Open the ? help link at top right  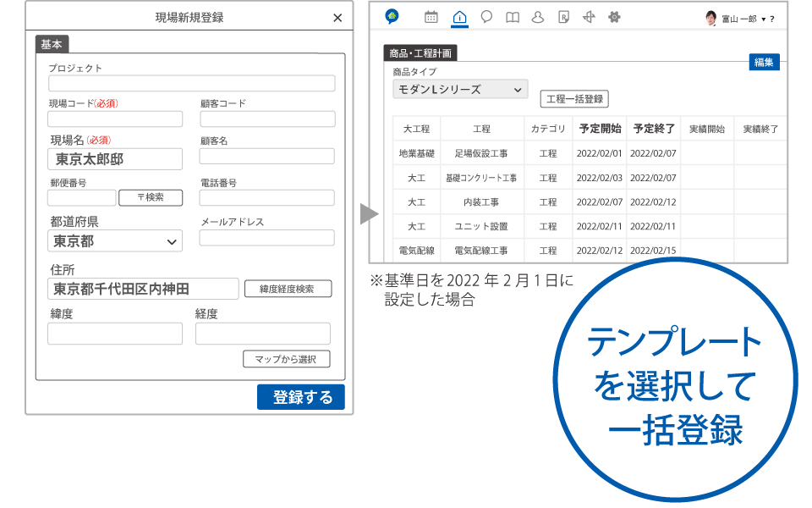[x=771, y=17]
